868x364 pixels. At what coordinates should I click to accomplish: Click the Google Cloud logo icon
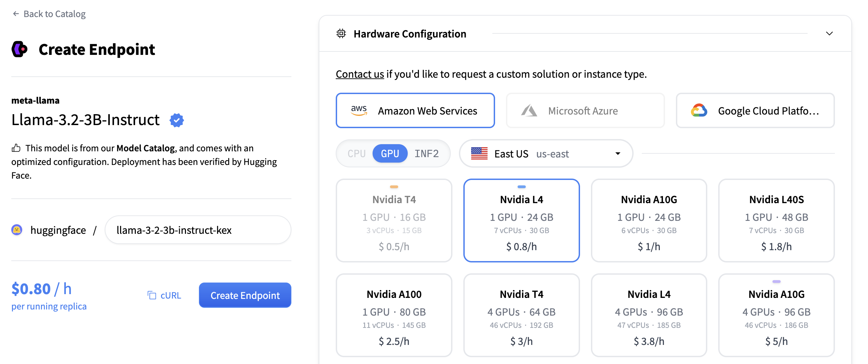coord(699,110)
